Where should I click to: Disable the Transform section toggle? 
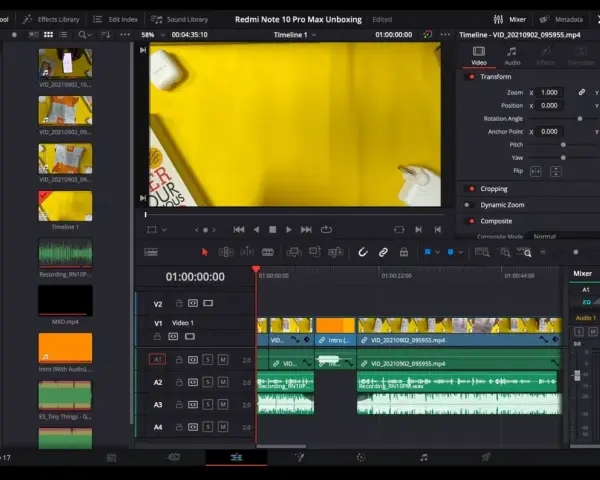point(471,77)
